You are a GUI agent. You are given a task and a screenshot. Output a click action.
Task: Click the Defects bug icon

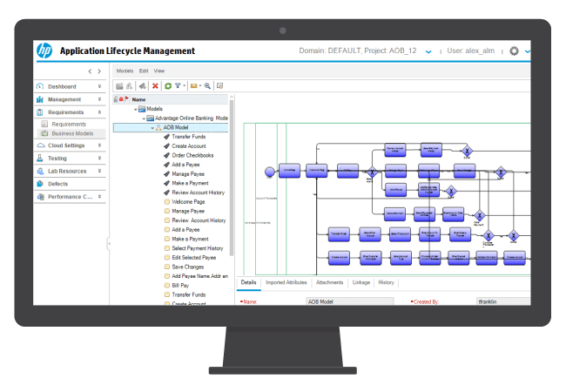click(x=40, y=184)
